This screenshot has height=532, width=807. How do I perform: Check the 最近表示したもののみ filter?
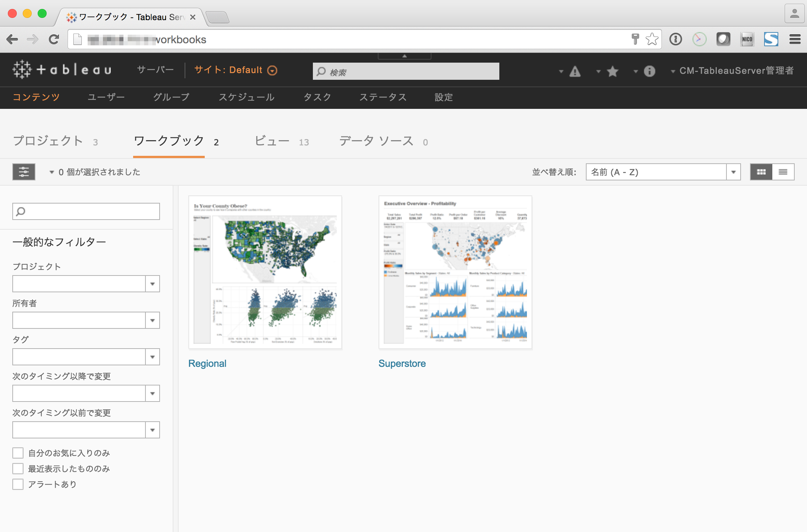(x=18, y=468)
